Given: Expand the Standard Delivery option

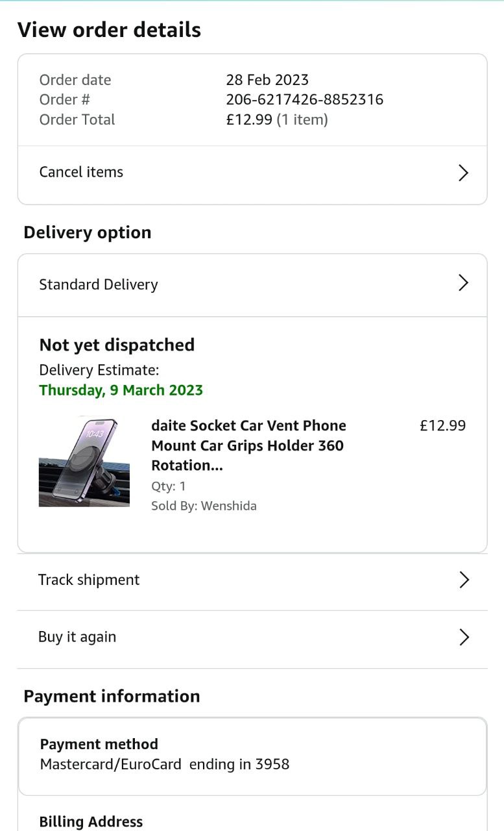Looking at the screenshot, I should 99,284.
